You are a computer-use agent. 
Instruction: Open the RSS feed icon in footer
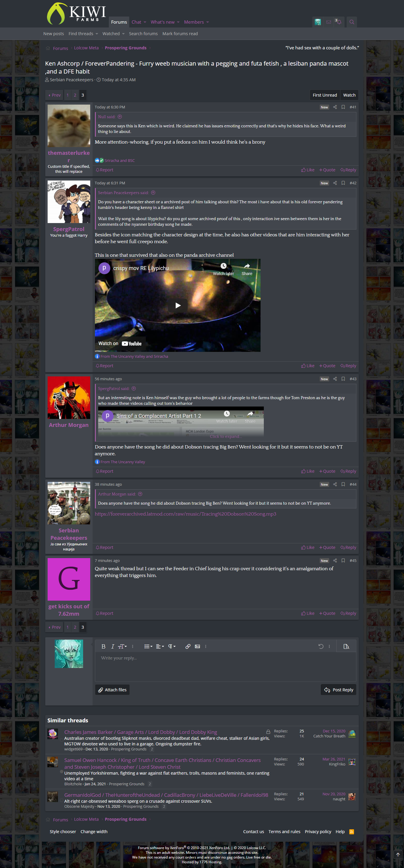(x=352, y=832)
